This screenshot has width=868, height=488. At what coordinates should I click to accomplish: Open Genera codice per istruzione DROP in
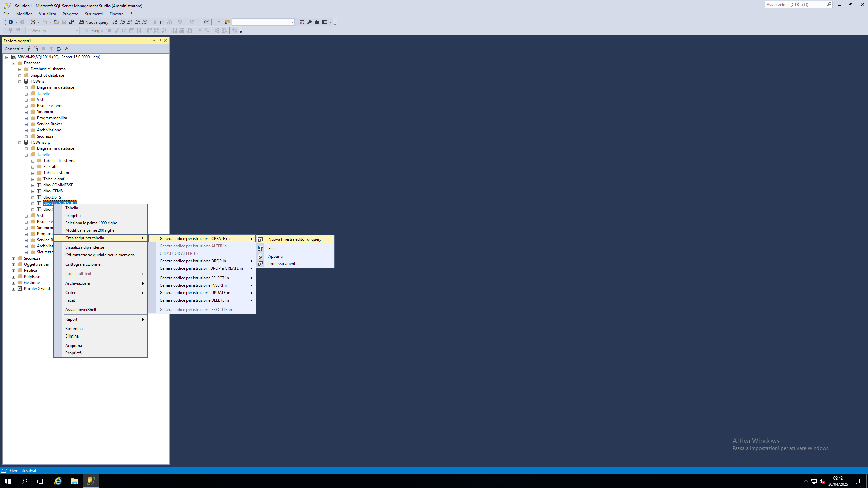click(202, 261)
